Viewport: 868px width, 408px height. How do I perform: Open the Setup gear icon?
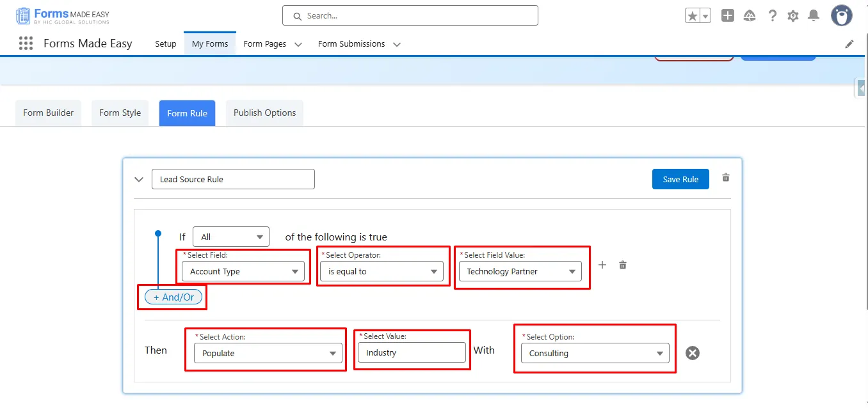(792, 16)
